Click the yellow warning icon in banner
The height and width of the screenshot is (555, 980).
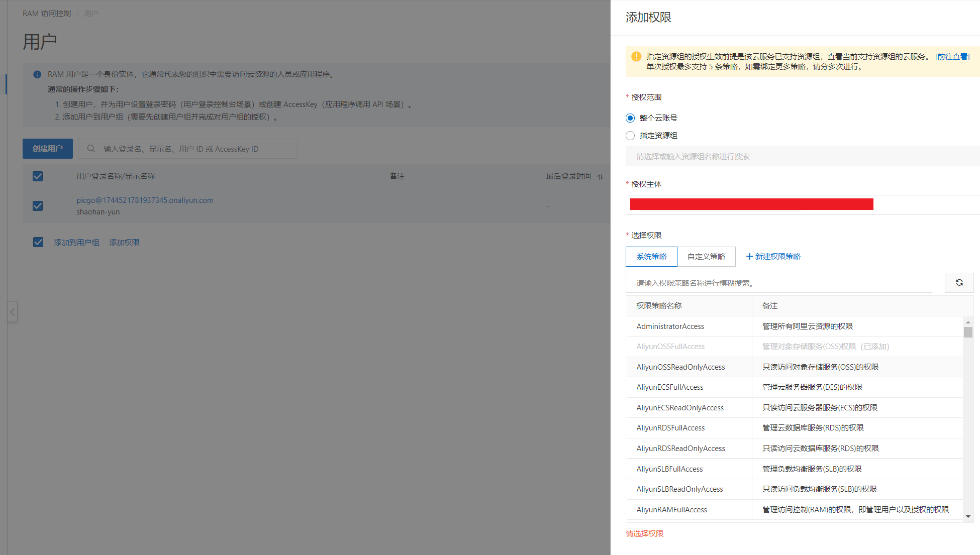[x=636, y=57]
